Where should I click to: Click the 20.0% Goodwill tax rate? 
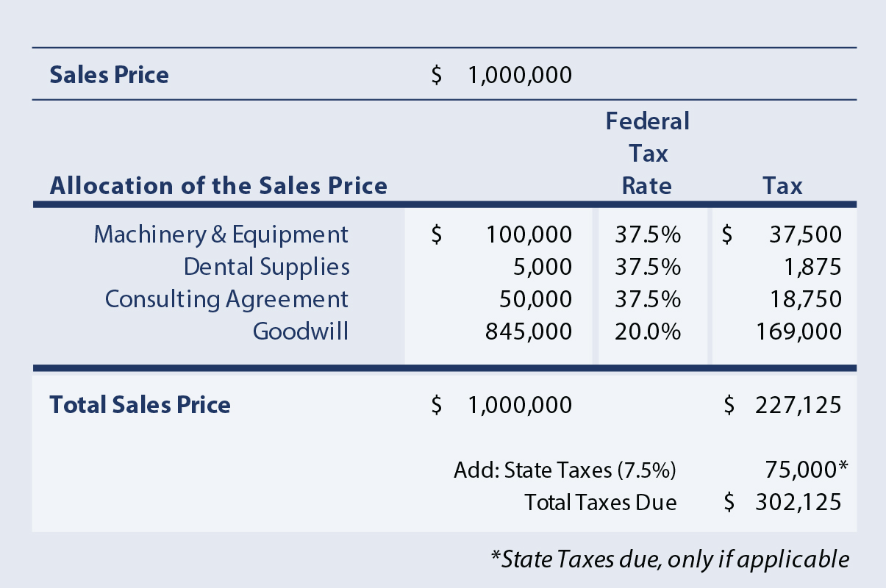coord(647,331)
